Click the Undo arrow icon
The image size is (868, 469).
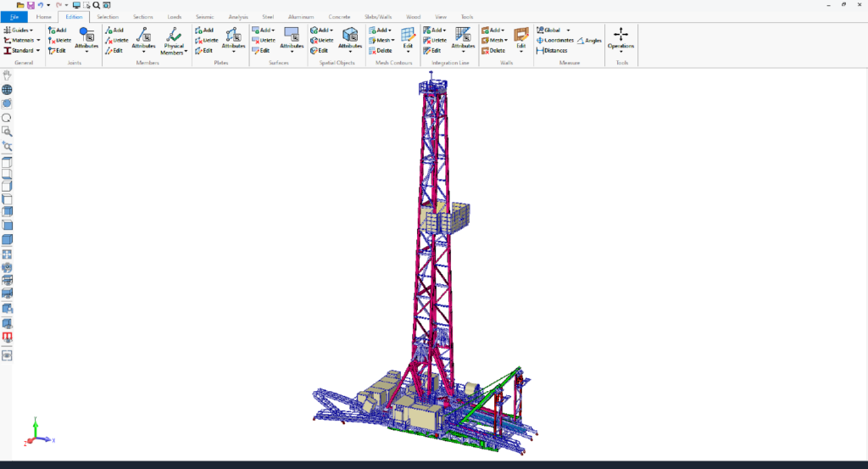[41, 5]
